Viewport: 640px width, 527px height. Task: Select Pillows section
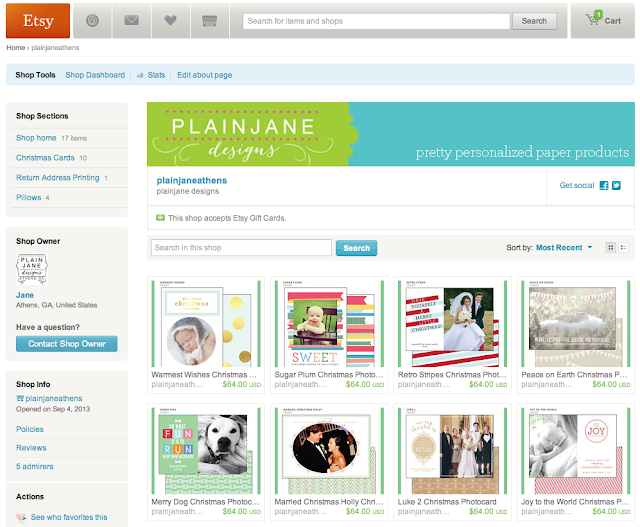29,198
